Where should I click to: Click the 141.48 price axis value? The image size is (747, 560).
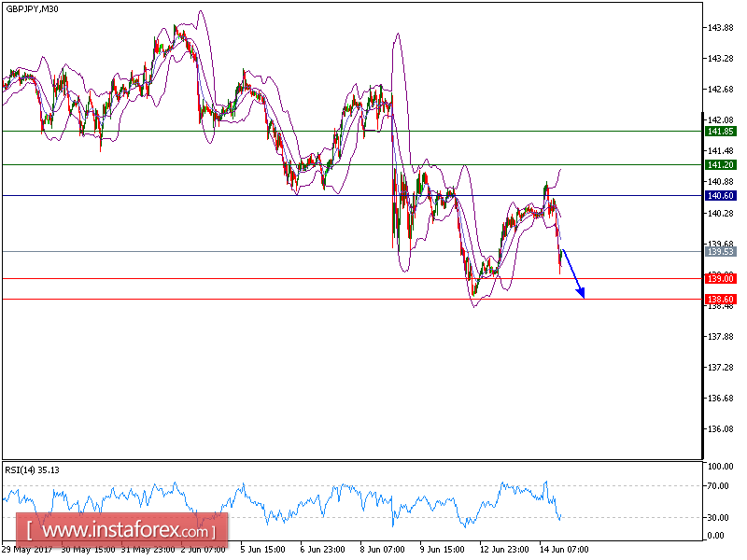pos(720,150)
